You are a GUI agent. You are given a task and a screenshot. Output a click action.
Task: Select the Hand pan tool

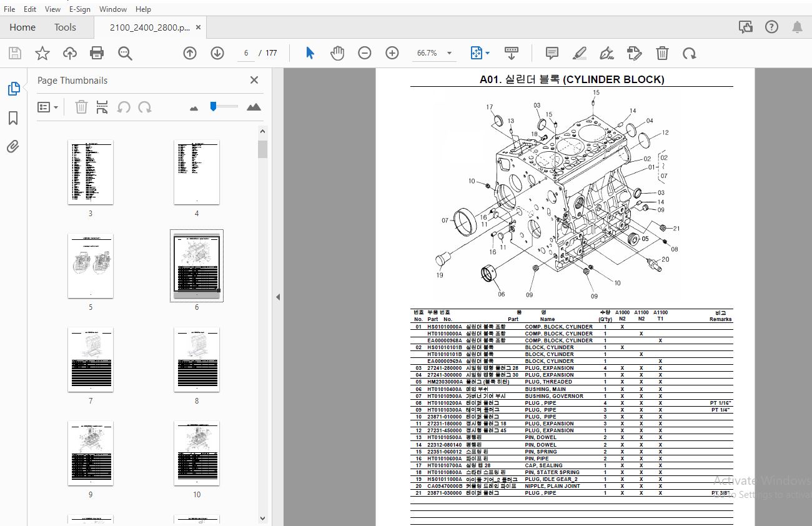click(337, 53)
